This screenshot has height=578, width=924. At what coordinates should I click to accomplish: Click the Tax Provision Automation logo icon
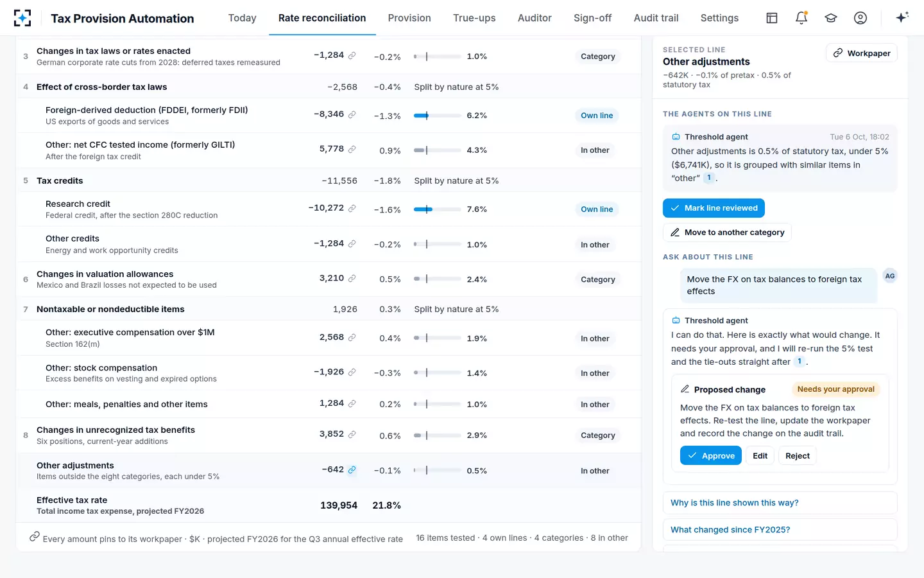point(22,18)
